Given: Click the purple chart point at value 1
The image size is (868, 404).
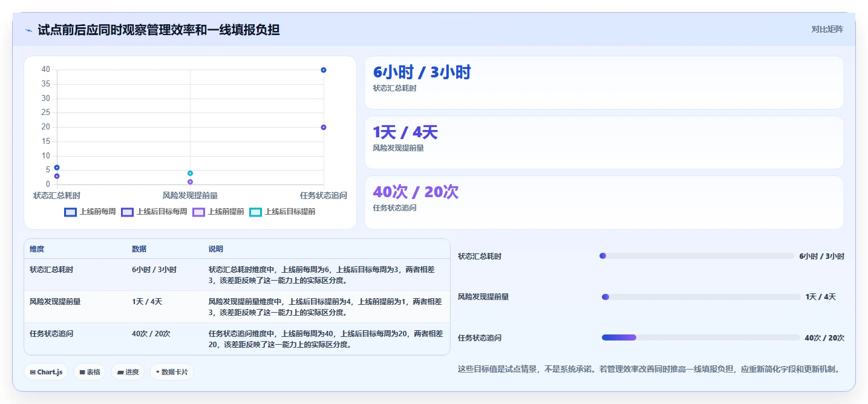Looking at the screenshot, I should pyautogui.click(x=190, y=181).
